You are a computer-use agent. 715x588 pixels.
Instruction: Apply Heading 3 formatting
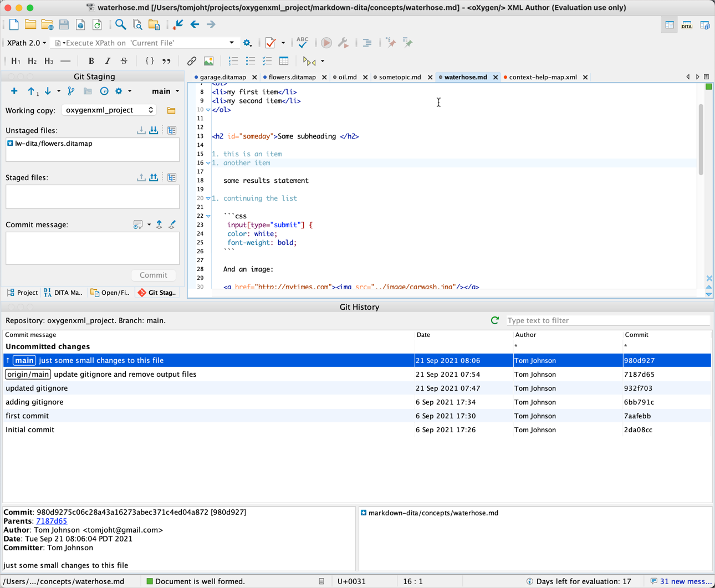[49, 61]
